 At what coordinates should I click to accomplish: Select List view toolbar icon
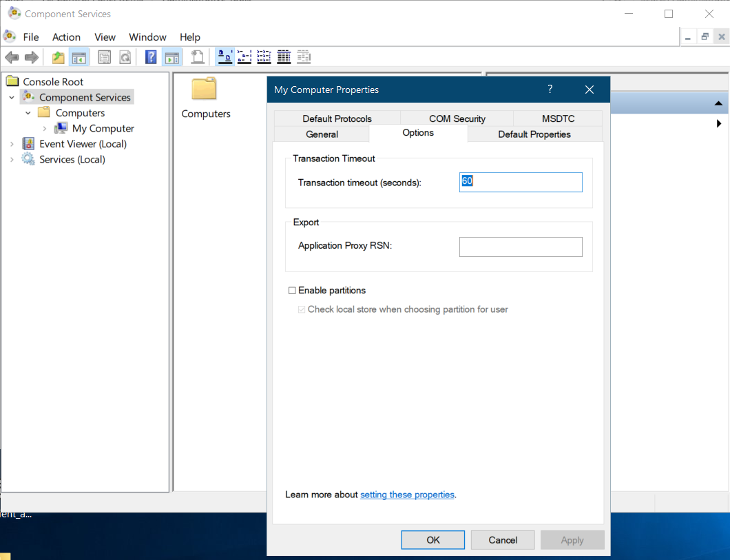click(x=264, y=57)
